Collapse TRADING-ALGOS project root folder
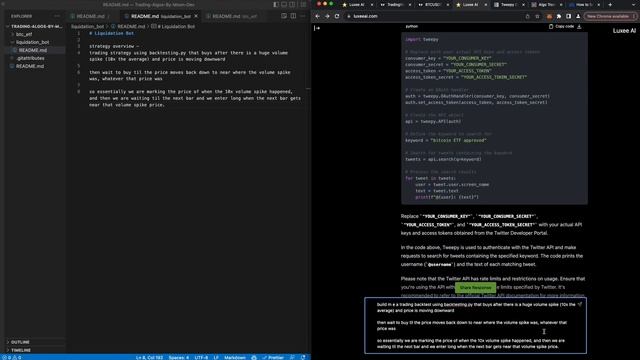The image size is (640, 360). 34,27
